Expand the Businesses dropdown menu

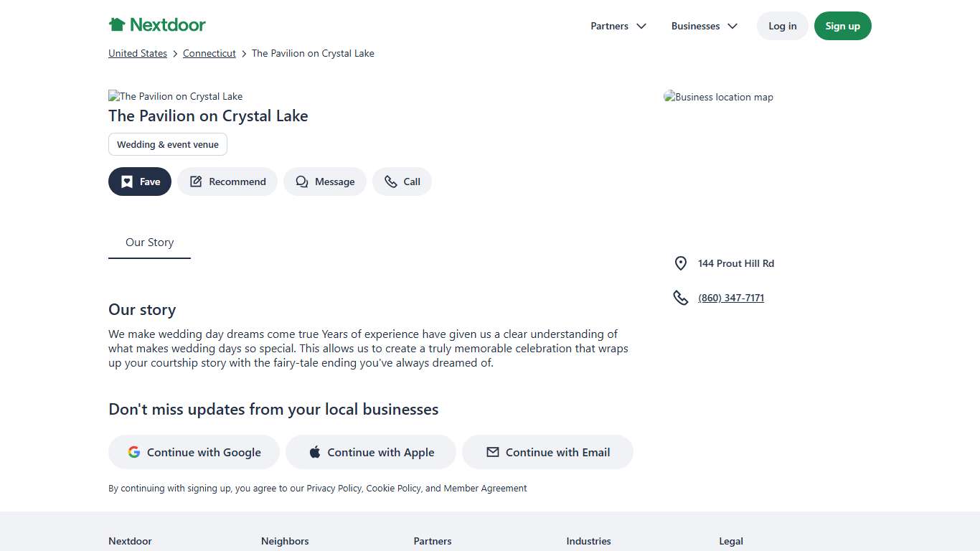click(x=705, y=26)
